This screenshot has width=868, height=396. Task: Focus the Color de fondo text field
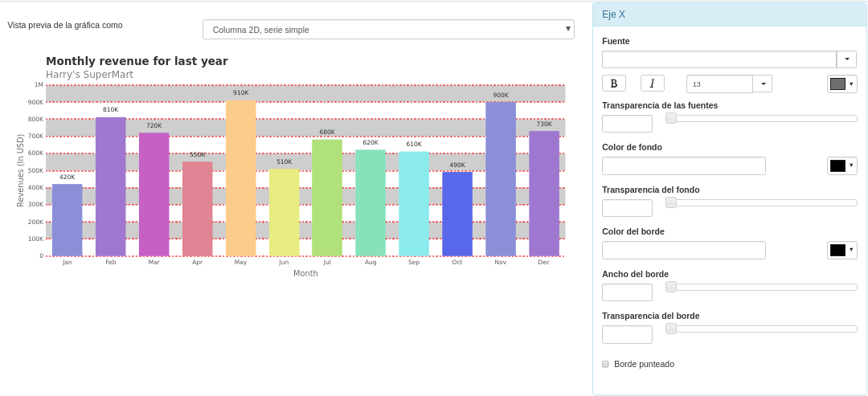click(683, 166)
